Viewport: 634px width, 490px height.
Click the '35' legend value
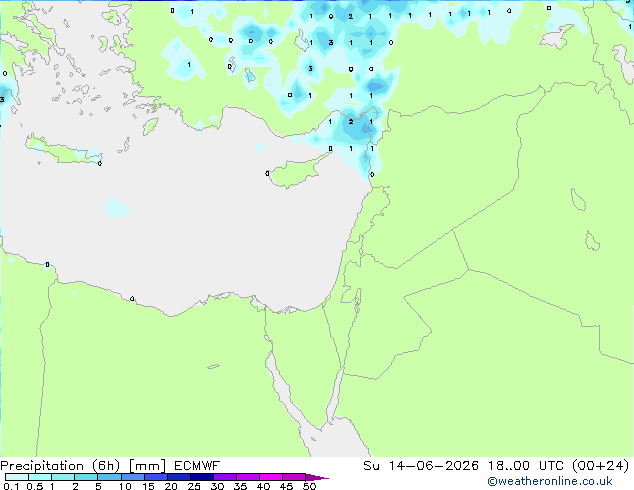[240, 486]
